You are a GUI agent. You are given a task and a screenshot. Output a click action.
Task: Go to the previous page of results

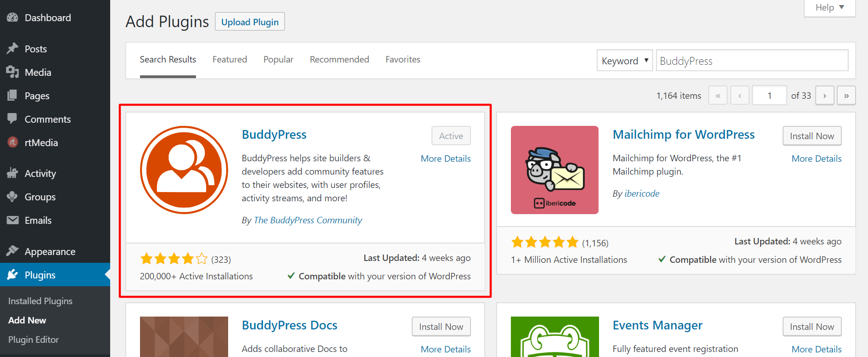tap(740, 96)
